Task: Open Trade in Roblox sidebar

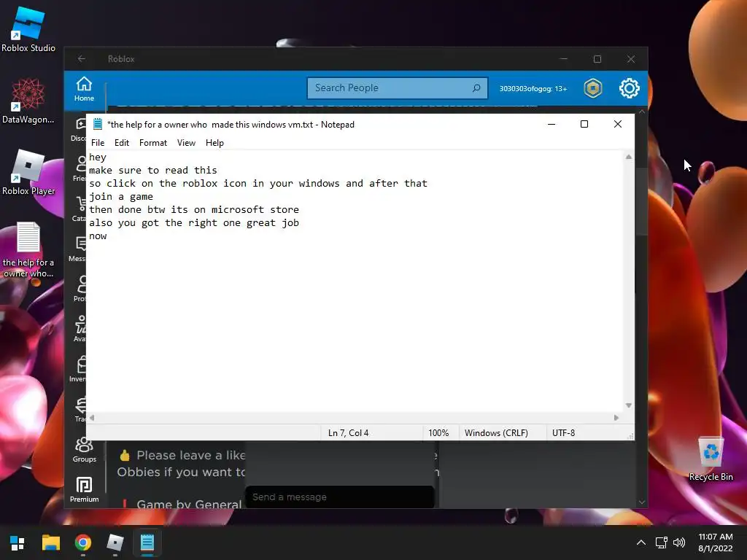Action: click(x=80, y=410)
